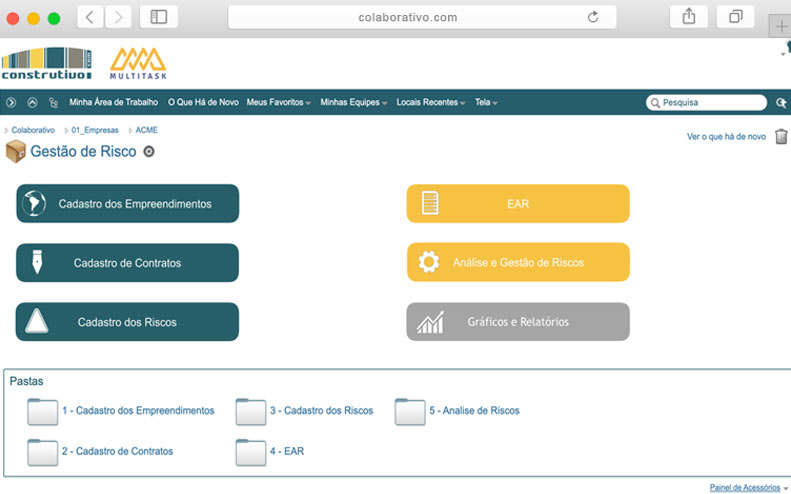Click folder icon for 2 - Cadastro de Contratos
This screenshot has height=494, width=791.
pyautogui.click(x=42, y=453)
